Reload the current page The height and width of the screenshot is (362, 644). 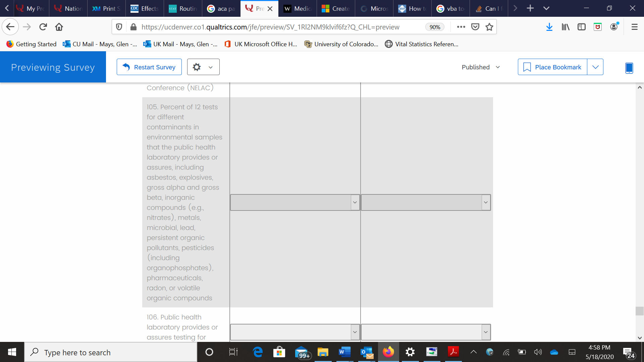click(x=43, y=27)
